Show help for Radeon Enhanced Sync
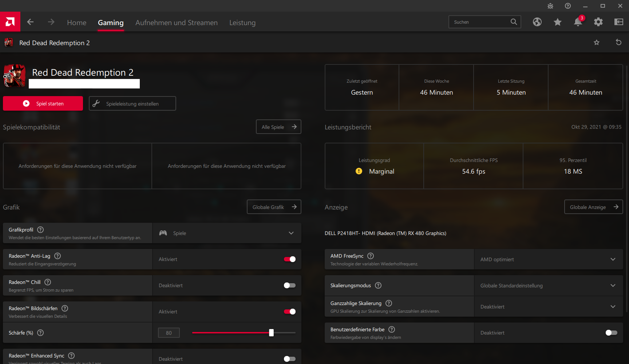 (x=71, y=356)
